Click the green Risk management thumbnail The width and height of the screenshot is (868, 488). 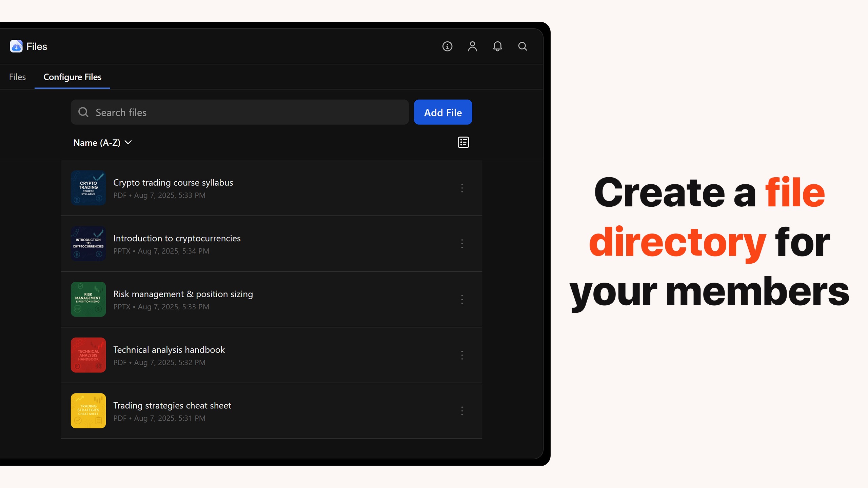[88, 300]
